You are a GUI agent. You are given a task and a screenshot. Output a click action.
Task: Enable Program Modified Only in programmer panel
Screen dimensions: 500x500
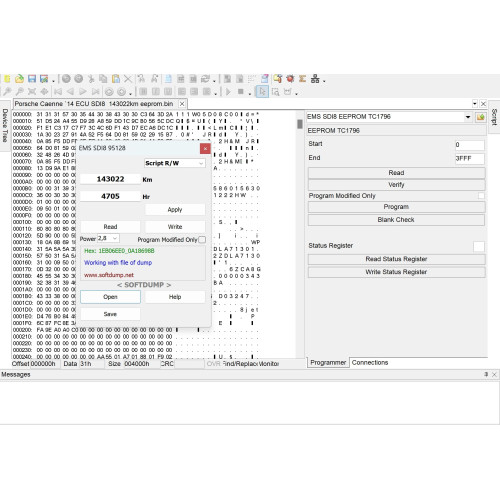[x=481, y=196]
